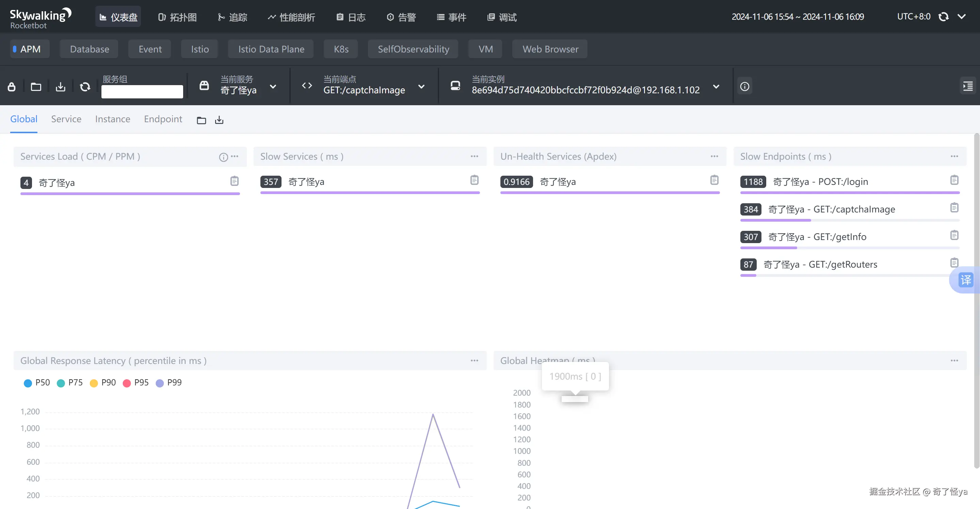
Task: Click the import dashboard folder icon in toolbar
Action: click(36, 87)
